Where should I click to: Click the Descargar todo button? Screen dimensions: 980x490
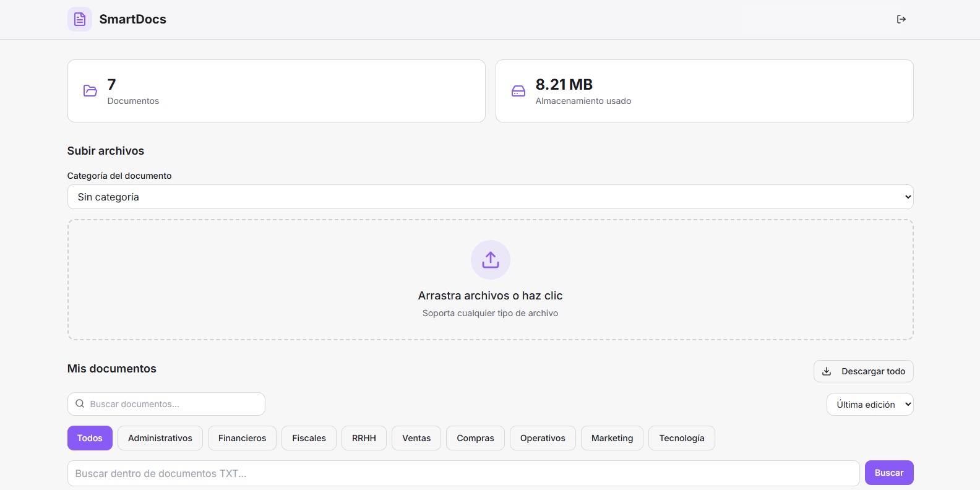coord(864,371)
